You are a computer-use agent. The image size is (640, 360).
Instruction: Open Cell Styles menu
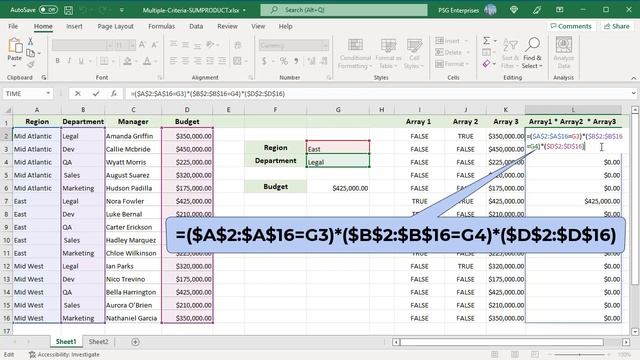click(x=414, y=53)
